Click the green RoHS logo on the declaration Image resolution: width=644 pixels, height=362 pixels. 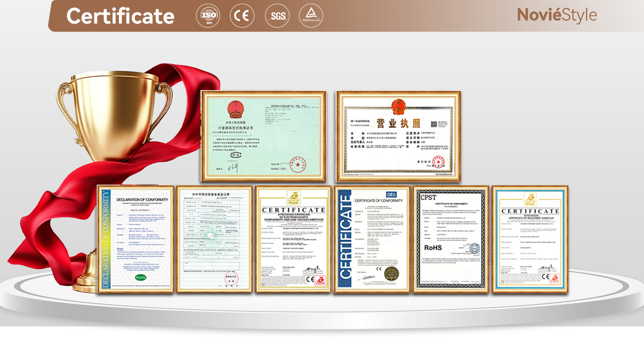pyautogui.click(x=140, y=278)
